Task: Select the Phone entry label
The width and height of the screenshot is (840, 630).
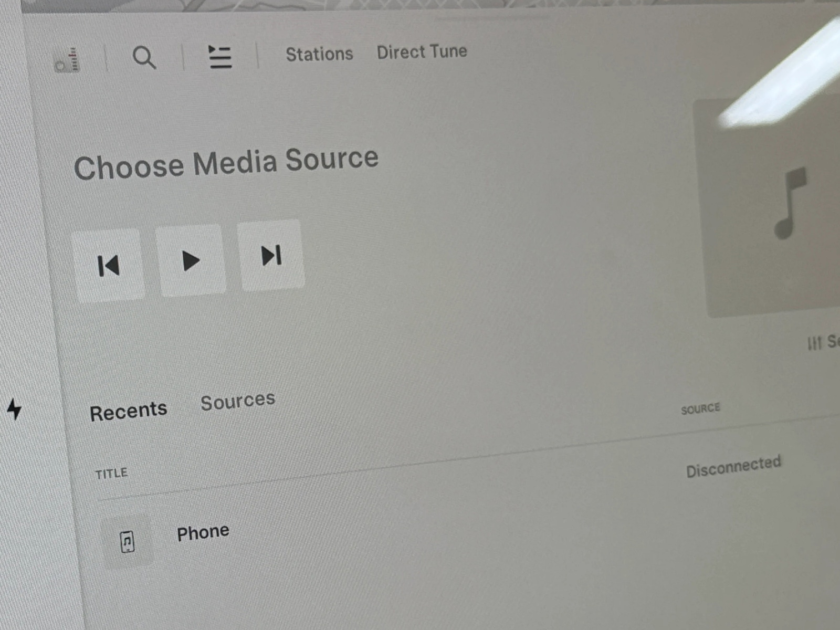Action: tap(203, 532)
